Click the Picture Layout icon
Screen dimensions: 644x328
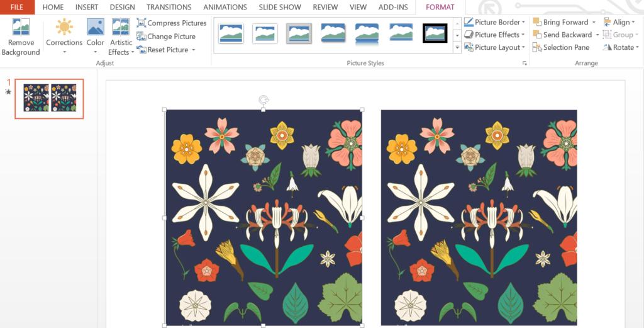[x=469, y=48]
